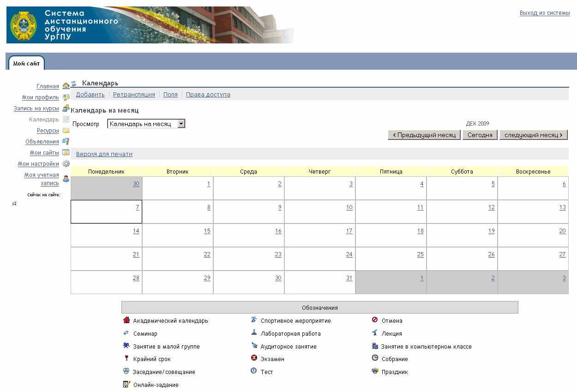577x392 pixels.
Task: Click the Аудиторное занятие legend icon
Action: pyautogui.click(x=254, y=345)
